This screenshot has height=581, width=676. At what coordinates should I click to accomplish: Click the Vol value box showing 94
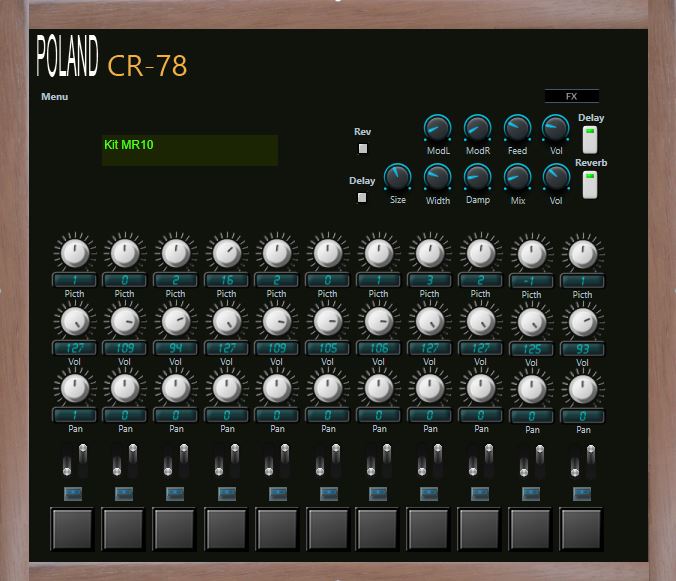pos(176,348)
